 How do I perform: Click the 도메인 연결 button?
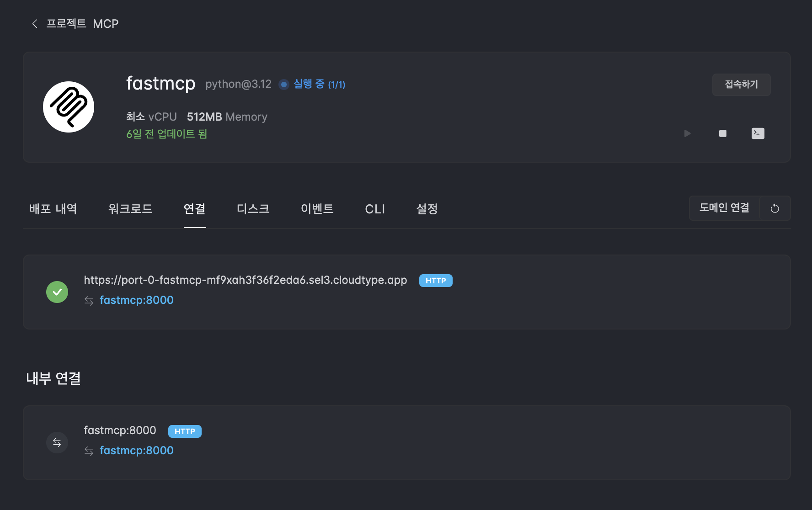click(x=724, y=208)
